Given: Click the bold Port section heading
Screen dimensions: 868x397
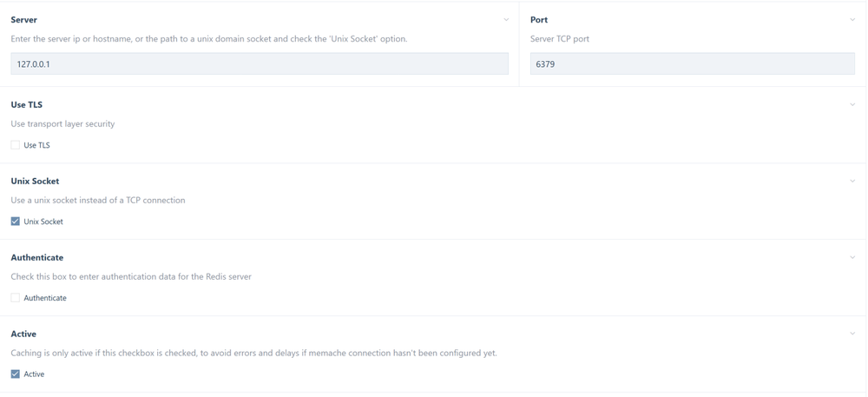Looking at the screenshot, I should click(539, 19).
